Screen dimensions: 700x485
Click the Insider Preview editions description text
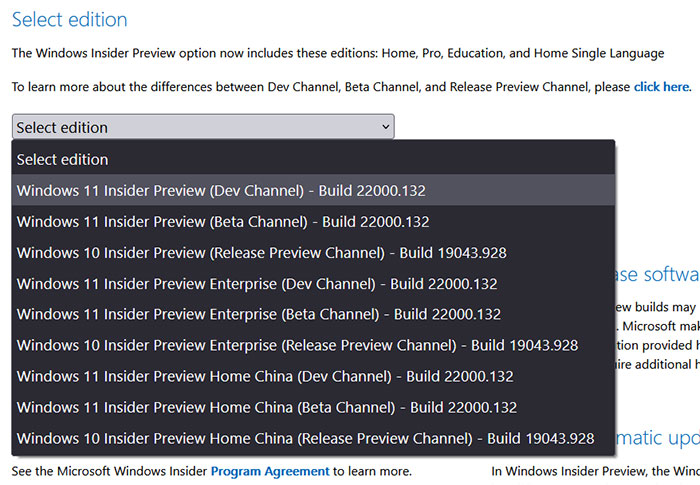click(x=338, y=53)
